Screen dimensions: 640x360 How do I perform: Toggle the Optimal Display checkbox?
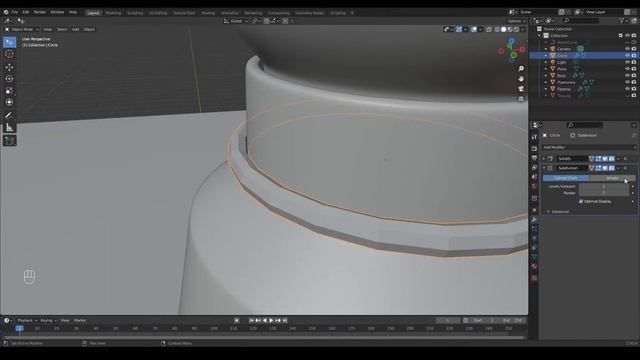coord(581,201)
